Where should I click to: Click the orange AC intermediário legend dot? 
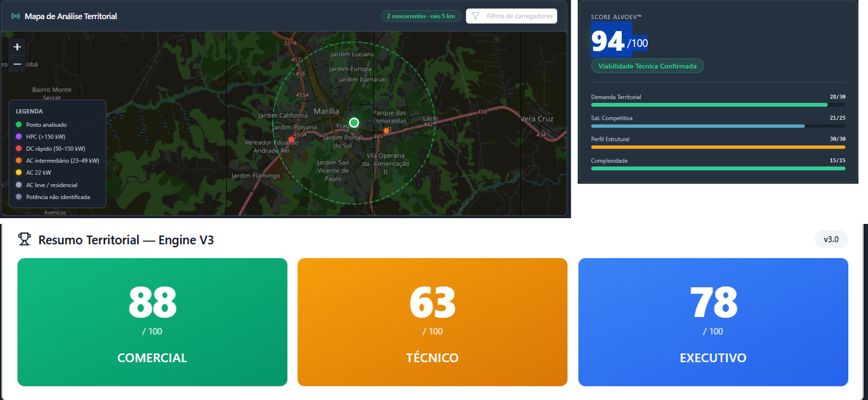19,160
